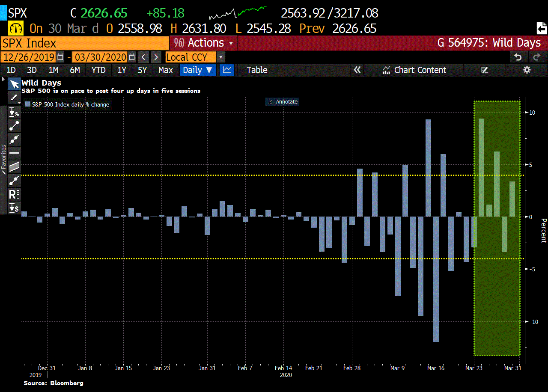This screenshot has height=392, width=548.
Task: Toggle the line chart view button
Action: (x=227, y=70)
